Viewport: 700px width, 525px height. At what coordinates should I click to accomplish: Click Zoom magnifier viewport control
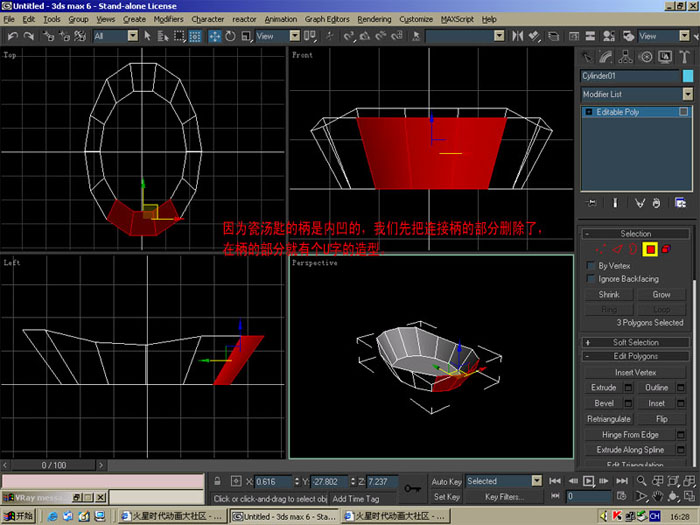pos(641,481)
